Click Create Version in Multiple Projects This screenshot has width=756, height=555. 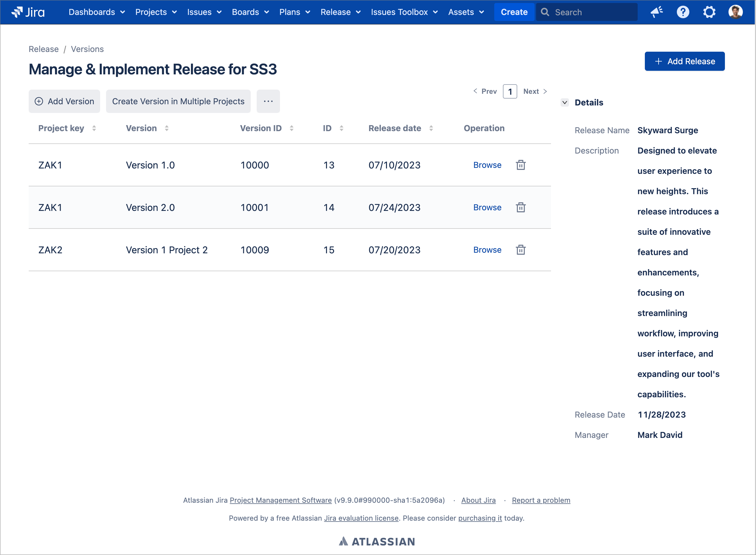tap(178, 101)
